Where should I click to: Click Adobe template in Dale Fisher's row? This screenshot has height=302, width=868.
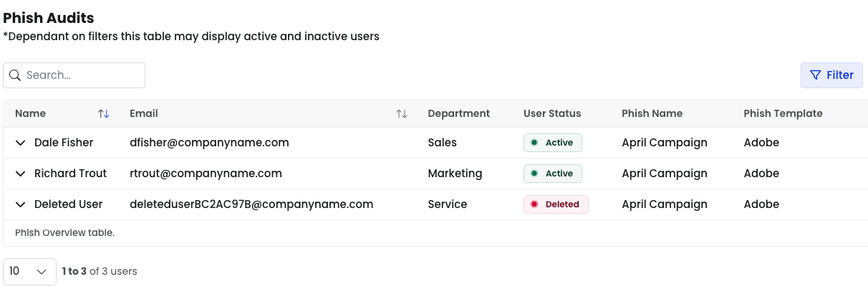761,143
